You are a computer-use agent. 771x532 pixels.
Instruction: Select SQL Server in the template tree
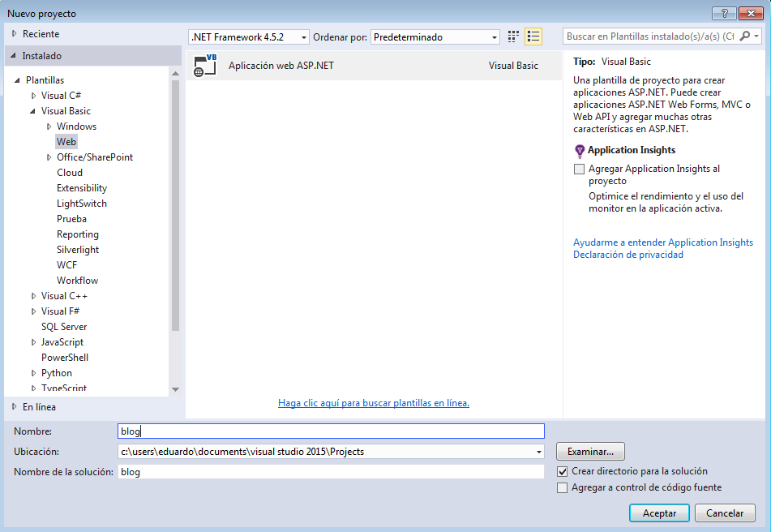64,327
